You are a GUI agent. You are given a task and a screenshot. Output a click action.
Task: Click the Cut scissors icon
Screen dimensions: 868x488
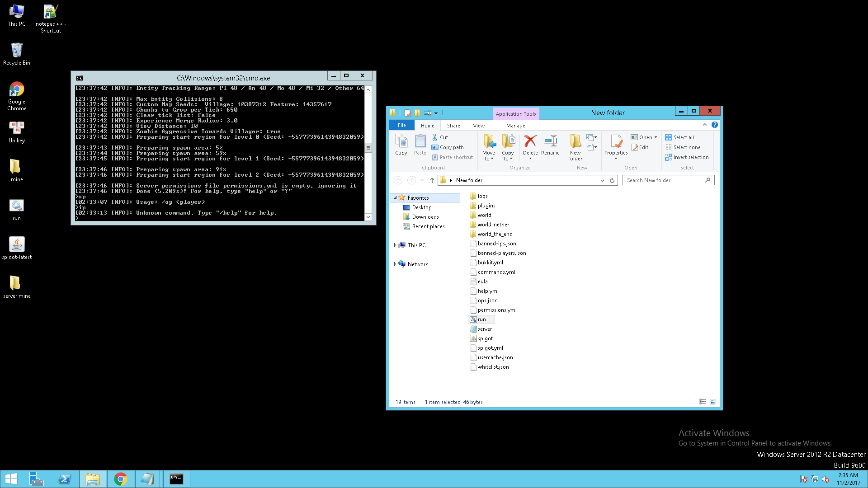coord(435,137)
